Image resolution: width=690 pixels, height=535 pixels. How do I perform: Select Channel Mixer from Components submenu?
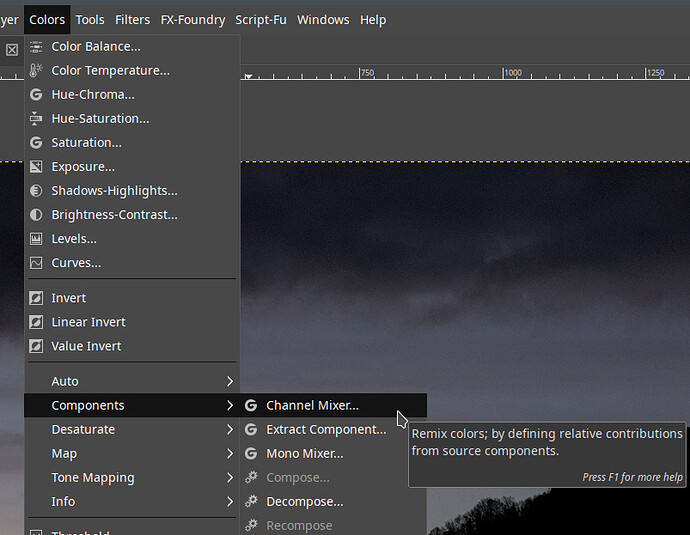pyautogui.click(x=312, y=406)
